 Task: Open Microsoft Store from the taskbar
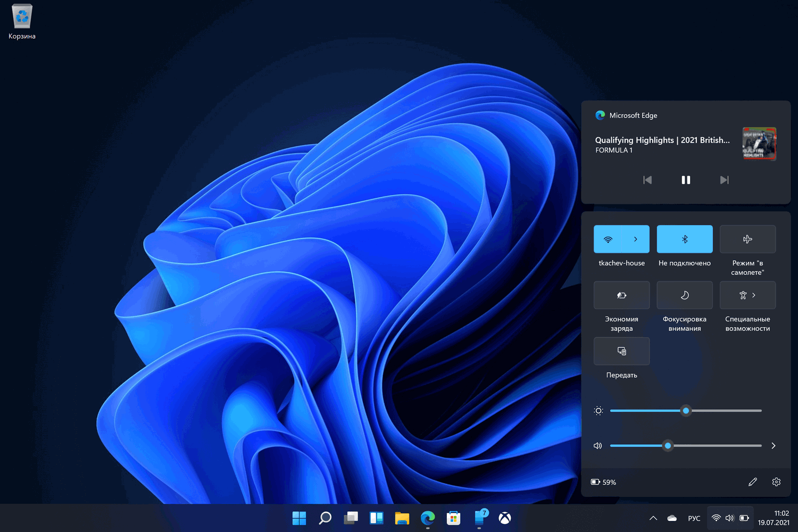[x=453, y=518]
